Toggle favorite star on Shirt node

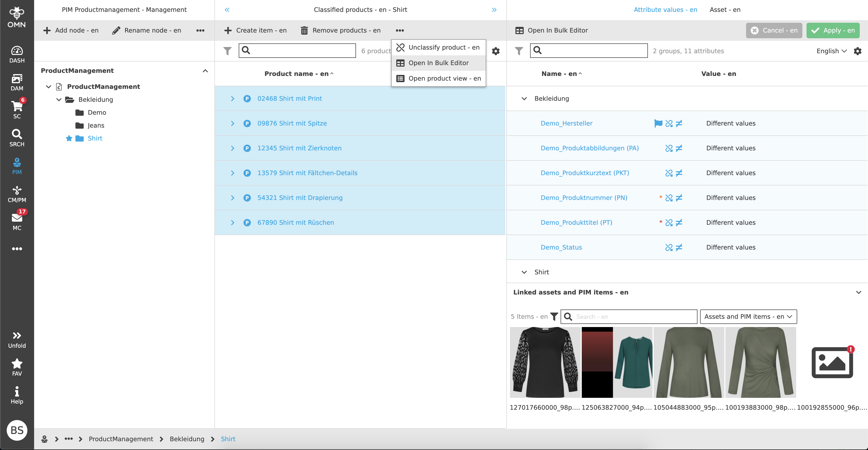[x=69, y=138]
